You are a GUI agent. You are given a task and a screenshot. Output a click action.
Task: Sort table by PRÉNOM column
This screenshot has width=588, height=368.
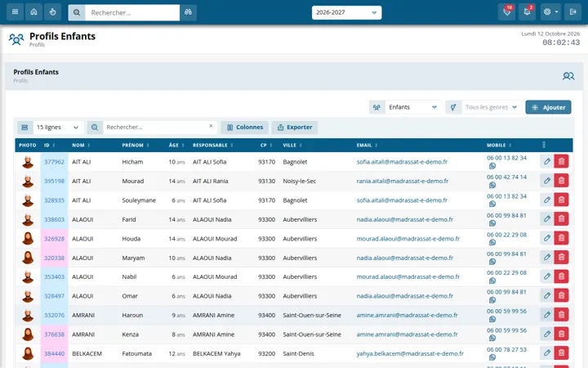[136, 146]
